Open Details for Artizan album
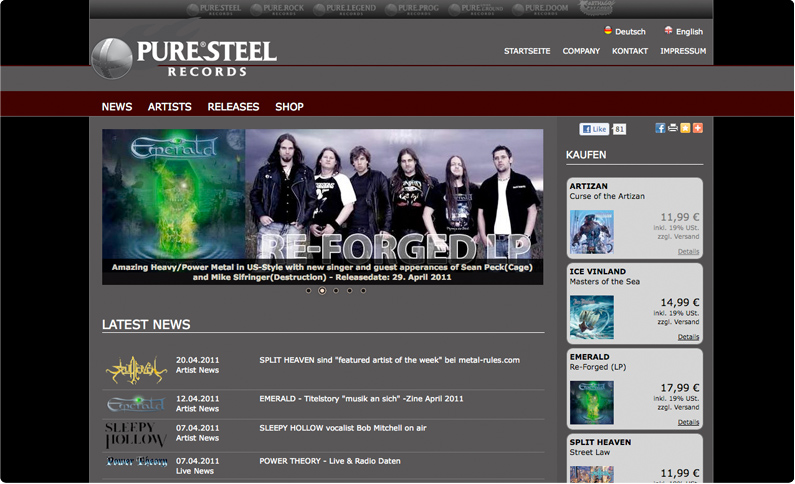The width and height of the screenshot is (795, 484). coord(688,251)
